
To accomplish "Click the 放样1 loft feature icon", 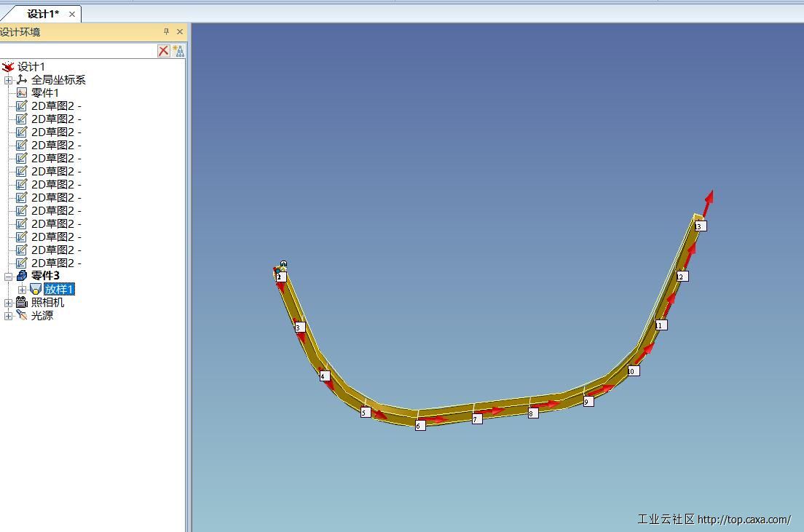I will click(x=36, y=289).
